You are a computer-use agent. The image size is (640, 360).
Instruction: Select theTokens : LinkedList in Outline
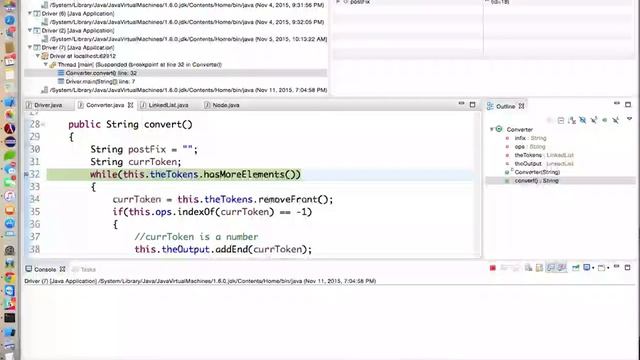[544, 155]
